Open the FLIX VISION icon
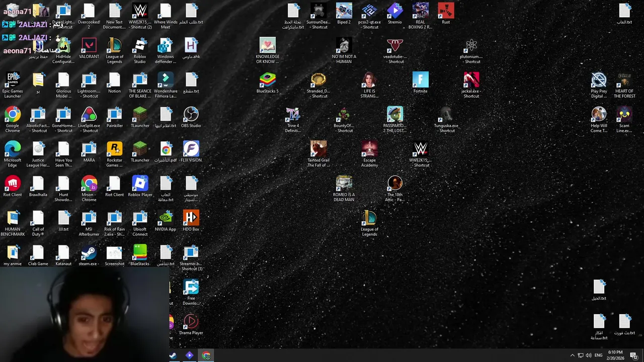 click(191, 151)
